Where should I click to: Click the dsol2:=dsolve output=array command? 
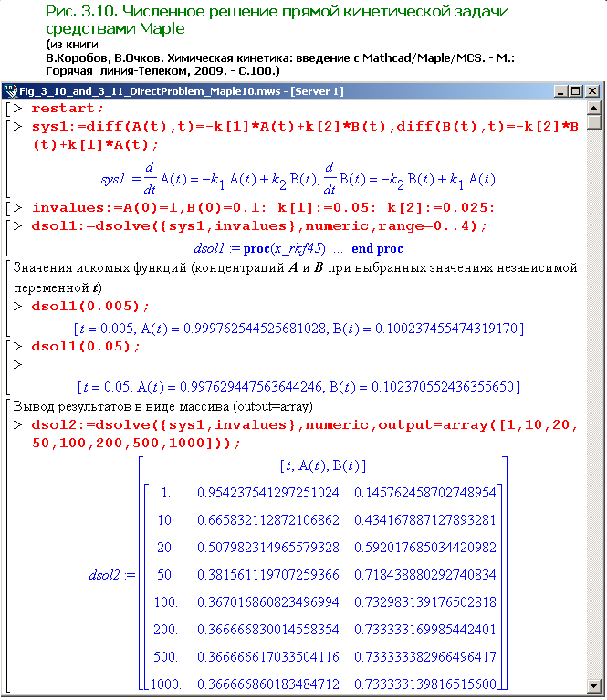coord(304,434)
